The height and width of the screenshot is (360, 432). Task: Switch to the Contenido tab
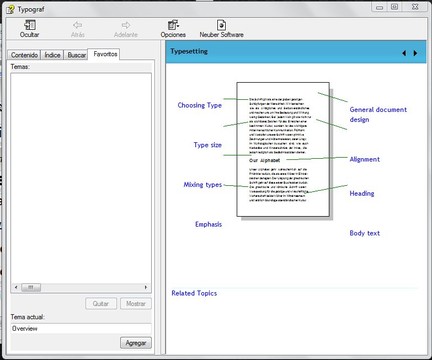point(24,55)
